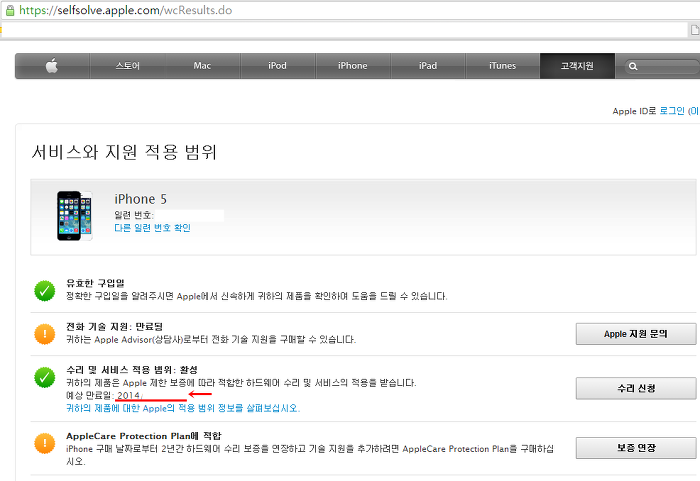
Task: Click the iPhone 5 product image
Action: pos(74,216)
